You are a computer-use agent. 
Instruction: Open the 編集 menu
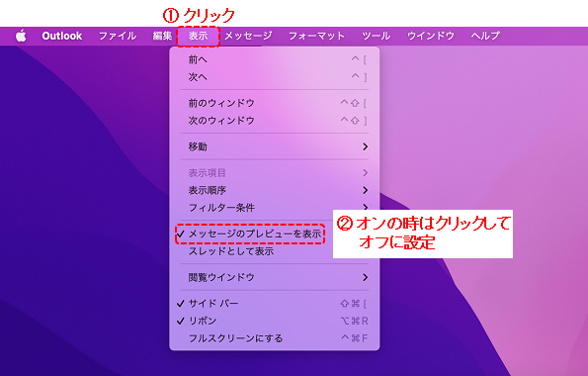[162, 36]
